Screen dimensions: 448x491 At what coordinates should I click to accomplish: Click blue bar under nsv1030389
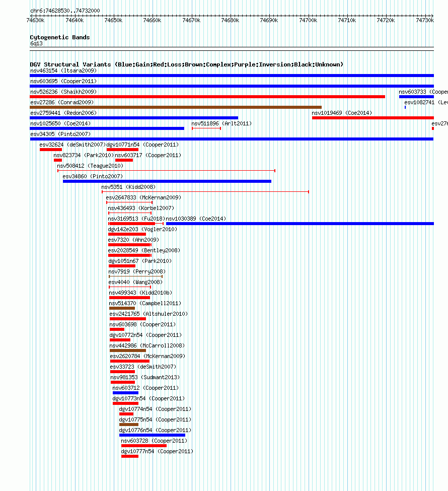tap(300, 224)
